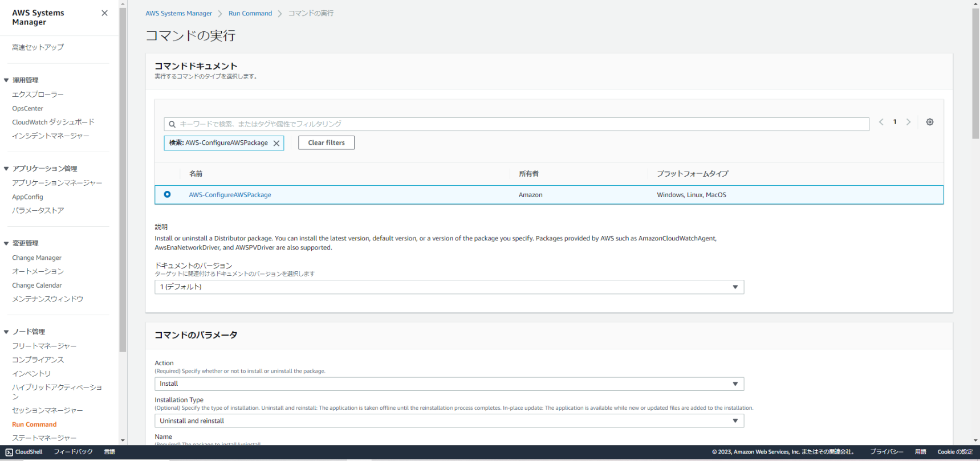Open 高速セットアップ in sidebar
Screen dimensions: 980x461
click(x=38, y=47)
